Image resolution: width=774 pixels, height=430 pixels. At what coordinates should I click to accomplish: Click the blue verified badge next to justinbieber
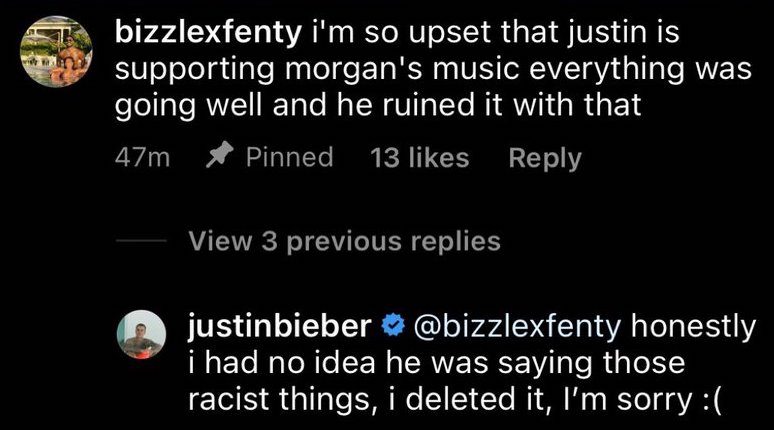[x=393, y=325]
